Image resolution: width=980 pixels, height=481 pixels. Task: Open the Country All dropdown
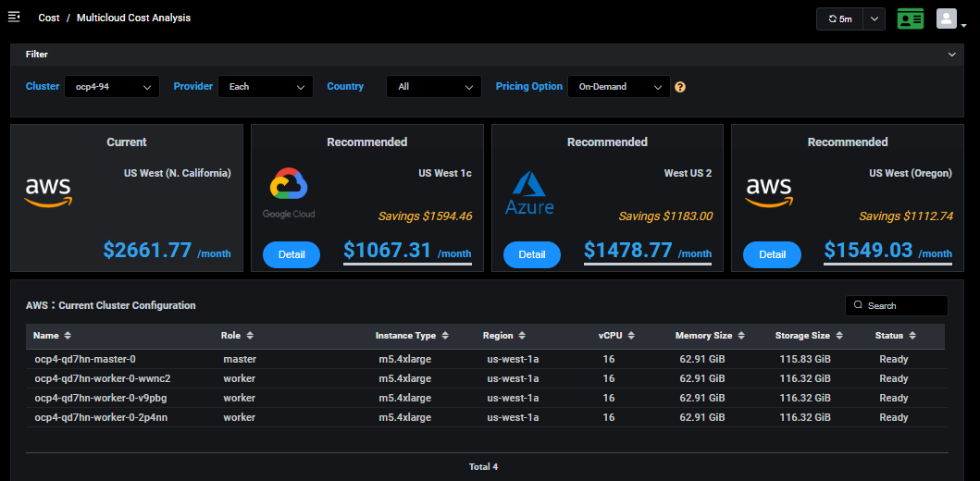tap(434, 87)
